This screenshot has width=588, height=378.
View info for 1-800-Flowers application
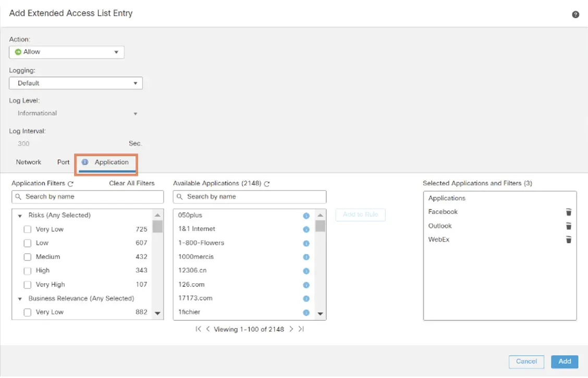click(x=306, y=243)
